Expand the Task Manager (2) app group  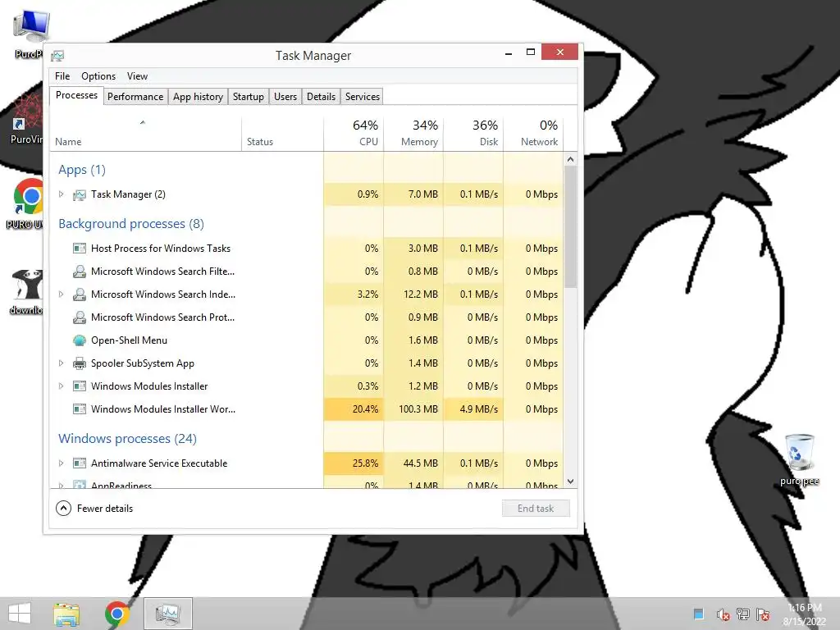point(61,194)
